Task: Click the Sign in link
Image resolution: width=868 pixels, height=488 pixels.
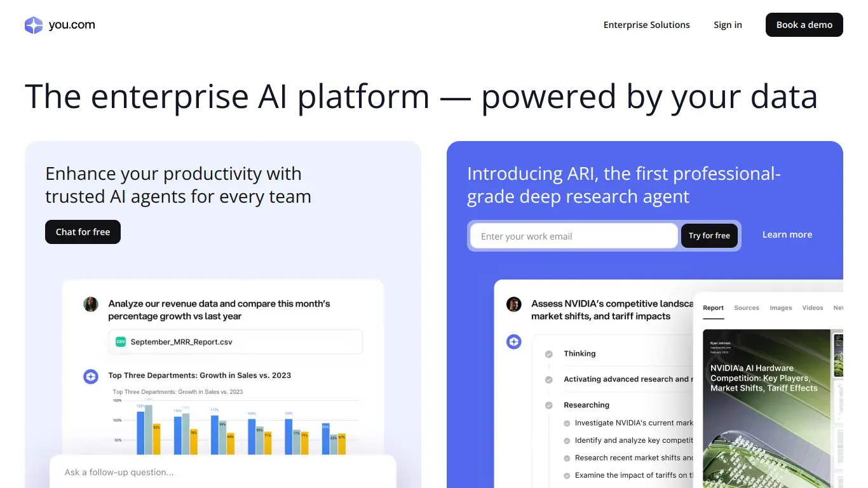Action: pos(728,25)
